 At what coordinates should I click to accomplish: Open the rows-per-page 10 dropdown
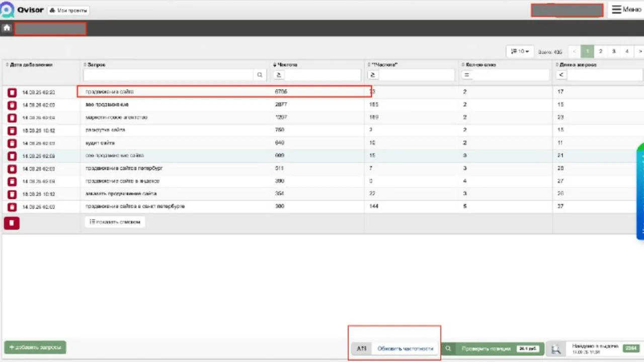click(520, 51)
